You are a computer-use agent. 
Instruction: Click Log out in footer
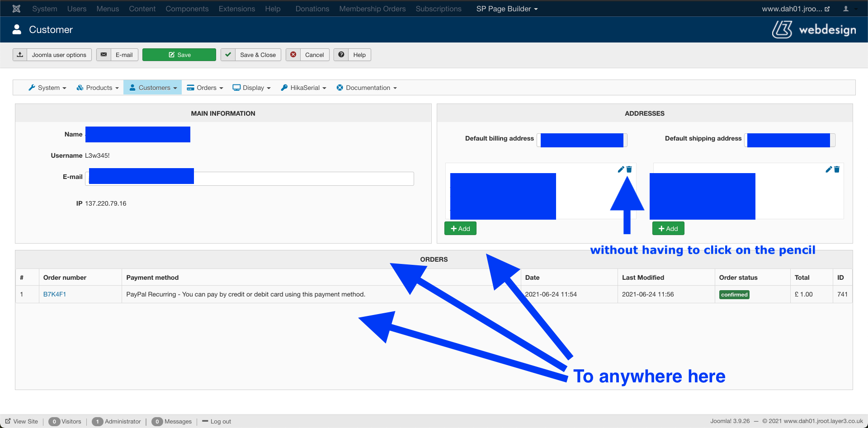[x=217, y=421]
